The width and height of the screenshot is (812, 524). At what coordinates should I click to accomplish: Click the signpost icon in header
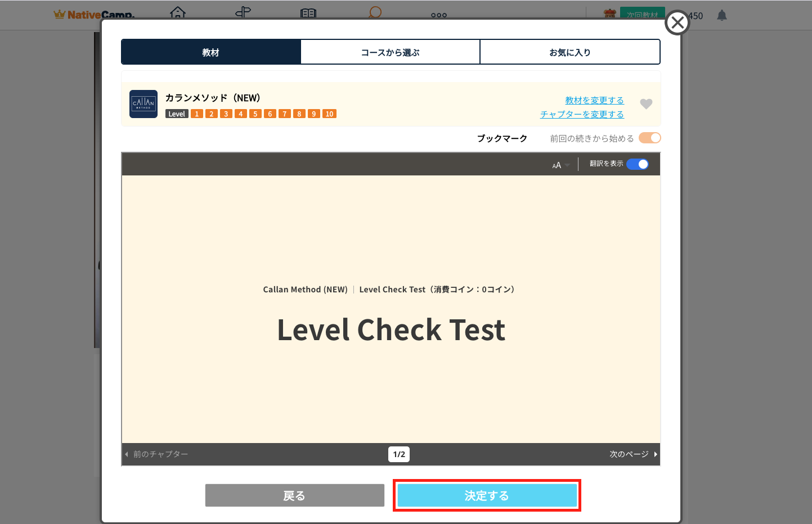pyautogui.click(x=243, y=12)
